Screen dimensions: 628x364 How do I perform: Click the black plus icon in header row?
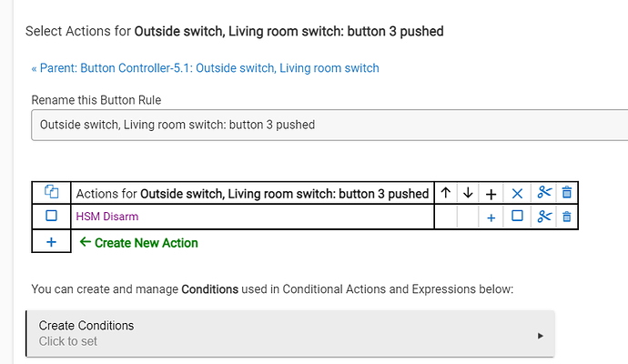[491, 193]
